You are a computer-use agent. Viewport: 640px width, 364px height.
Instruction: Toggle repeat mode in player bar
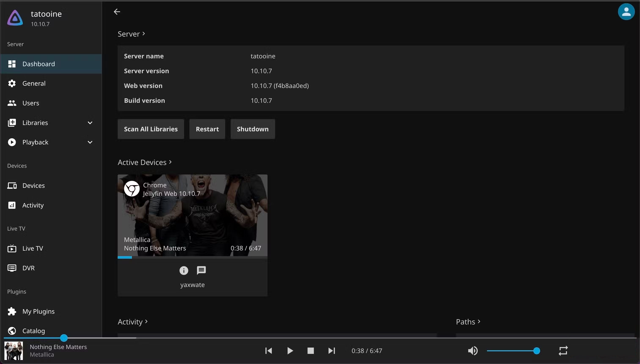(x=563, y=351)
